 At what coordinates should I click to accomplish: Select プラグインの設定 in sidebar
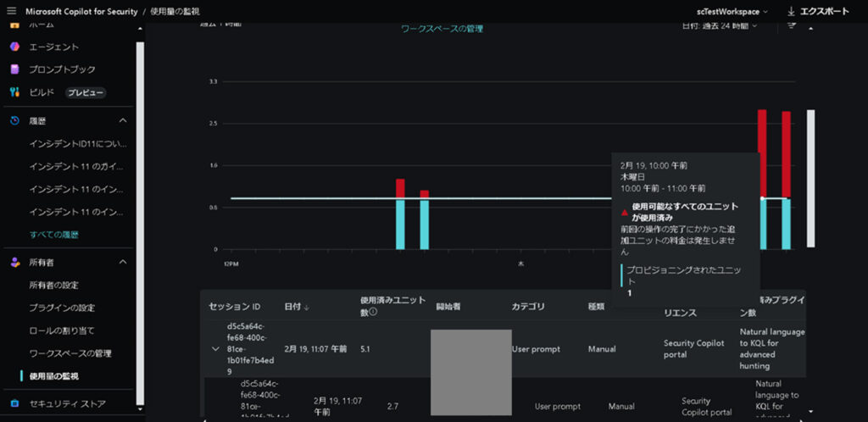tap(62, 308)
